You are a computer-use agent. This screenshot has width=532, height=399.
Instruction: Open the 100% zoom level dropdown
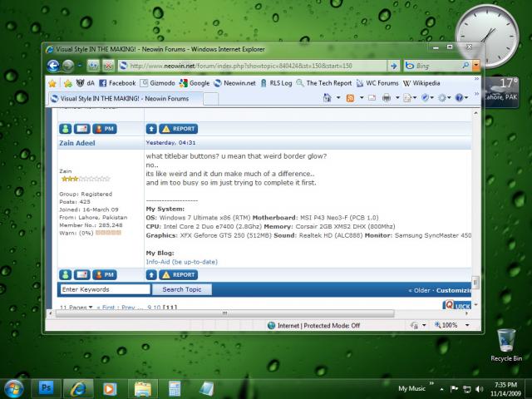click(467, 325)
